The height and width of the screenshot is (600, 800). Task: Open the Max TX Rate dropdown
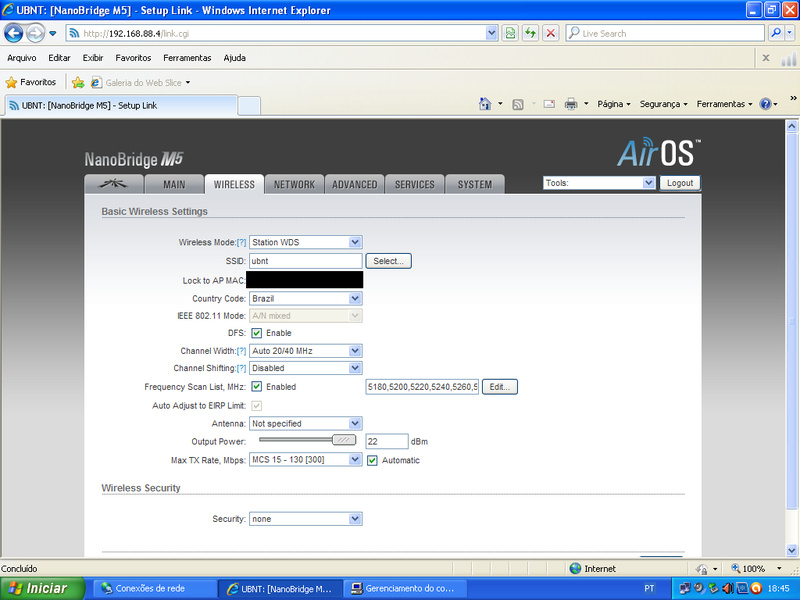306,460
